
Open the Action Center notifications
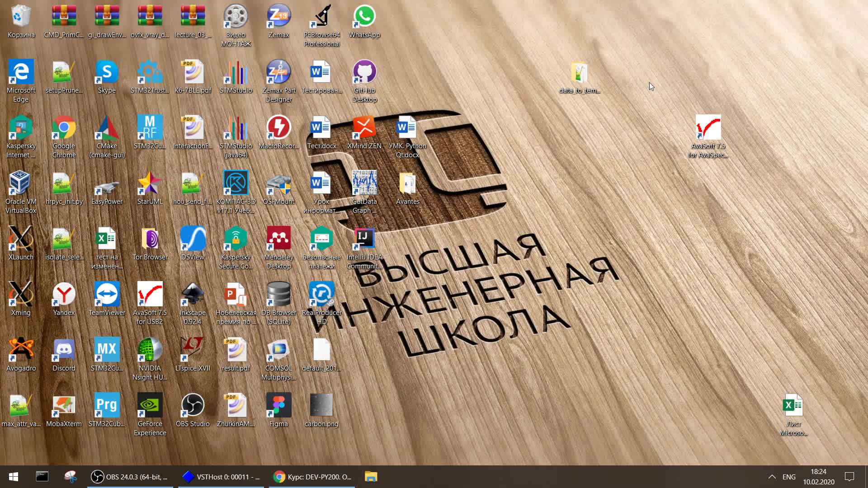click(x=849, y=477)
